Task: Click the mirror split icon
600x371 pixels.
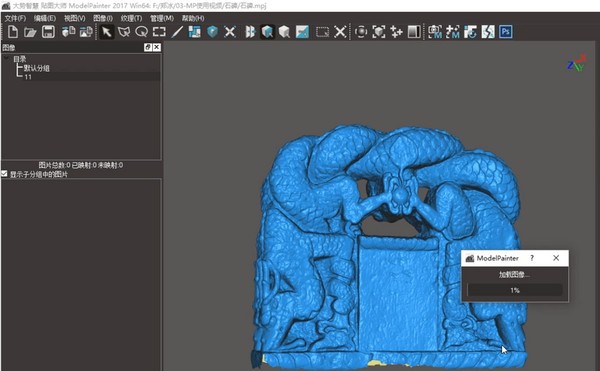Action: tap(249, 32)
